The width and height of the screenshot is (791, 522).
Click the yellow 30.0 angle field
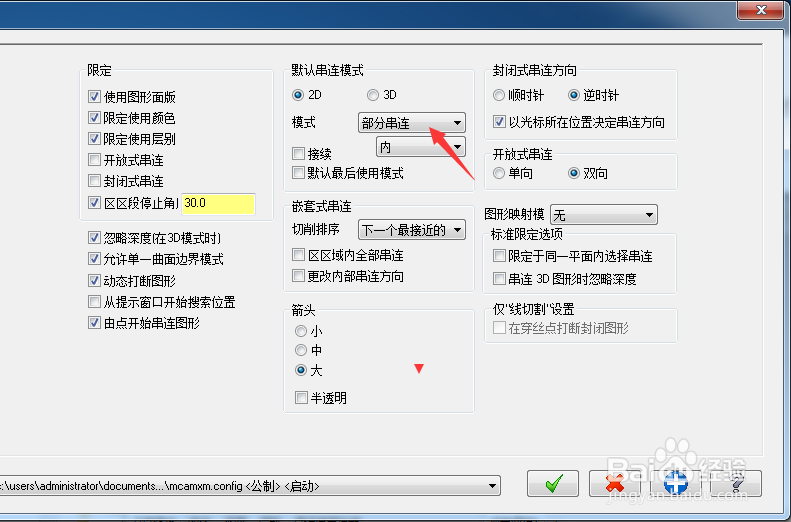coord(218,203)
